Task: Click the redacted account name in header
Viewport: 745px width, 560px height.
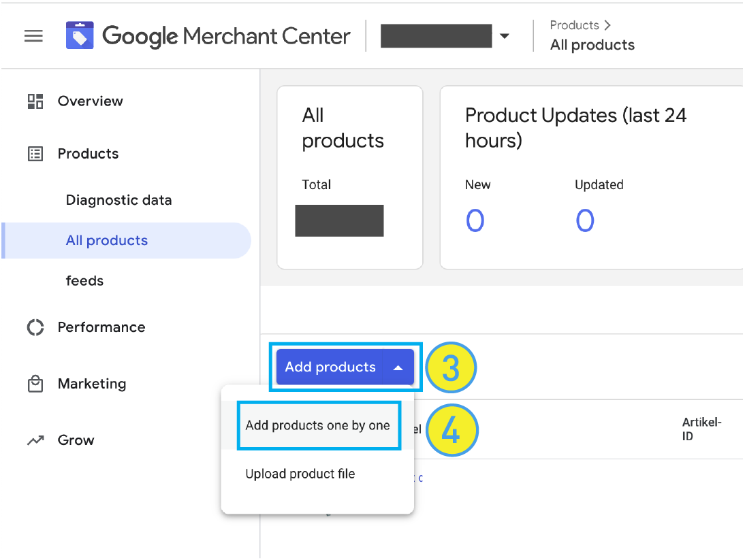Action: pyautogui.click(x=436, y=36)
